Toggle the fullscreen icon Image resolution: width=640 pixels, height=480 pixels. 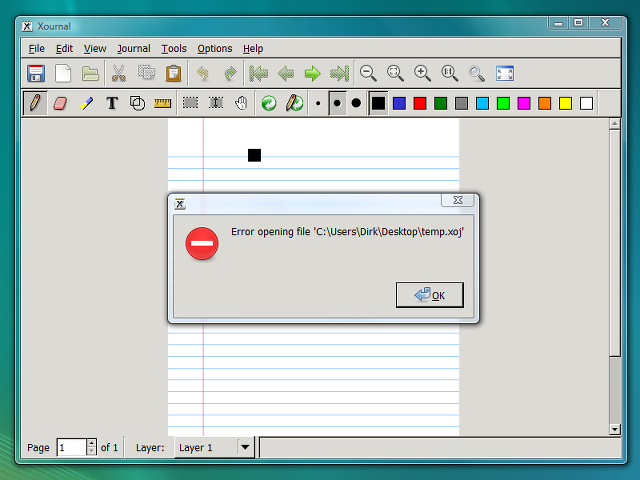(505, 73)
